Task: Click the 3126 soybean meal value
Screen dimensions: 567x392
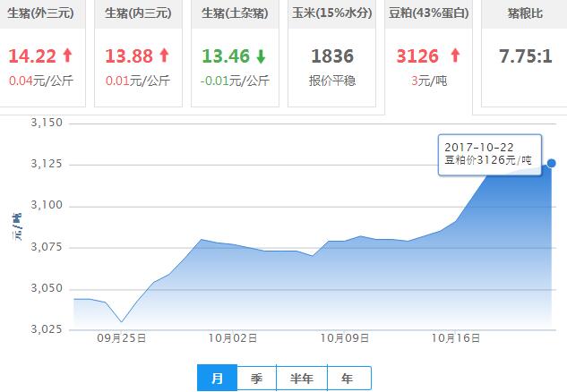Action: click(x=417, y=56)
